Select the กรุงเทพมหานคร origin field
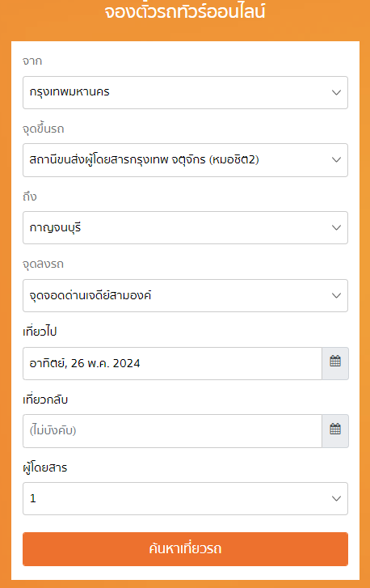Viewport: 370px width, 588px height. point(185,93)
